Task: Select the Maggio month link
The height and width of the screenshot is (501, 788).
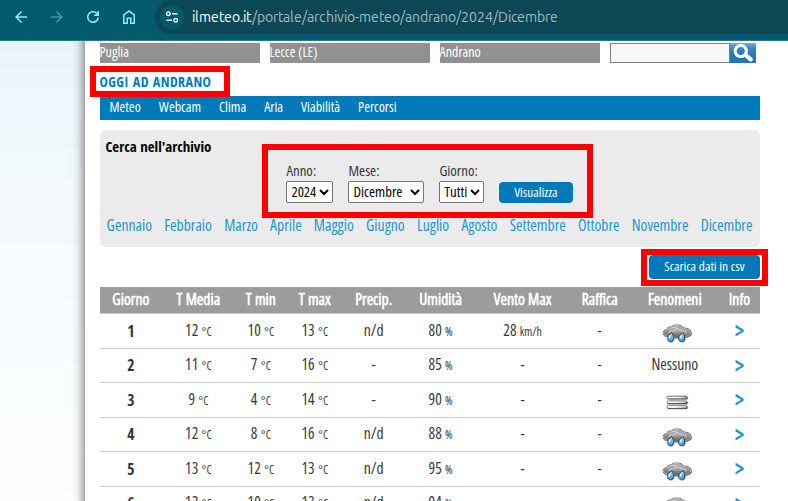Action: point(334,226)
